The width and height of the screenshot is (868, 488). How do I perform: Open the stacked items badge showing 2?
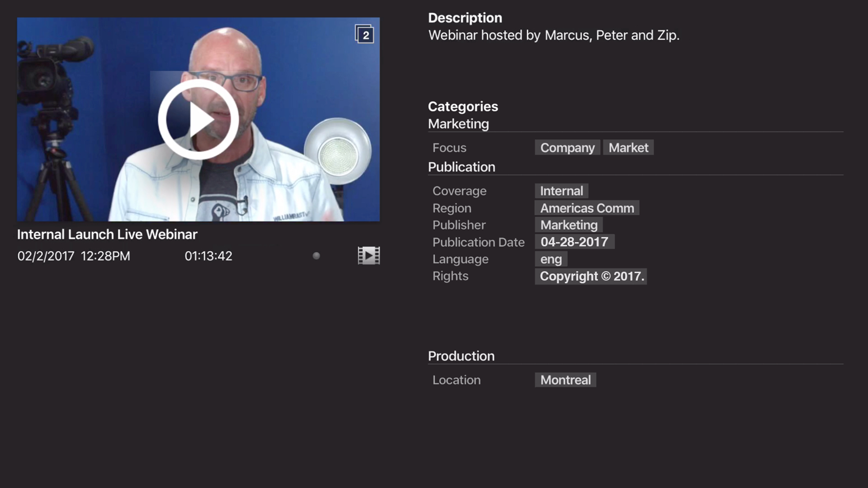(x=364, y=34)
